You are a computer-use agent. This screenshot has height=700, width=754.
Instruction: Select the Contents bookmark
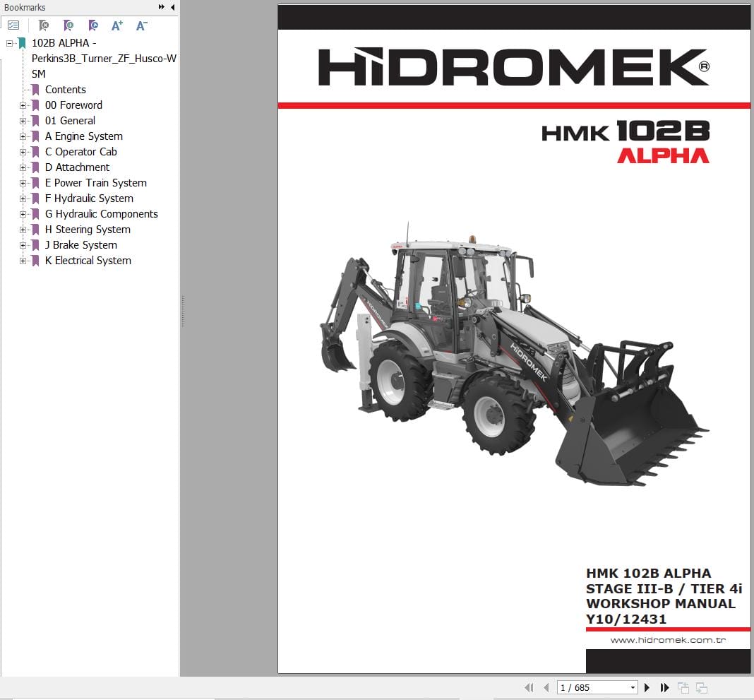[x=66, y=90]
